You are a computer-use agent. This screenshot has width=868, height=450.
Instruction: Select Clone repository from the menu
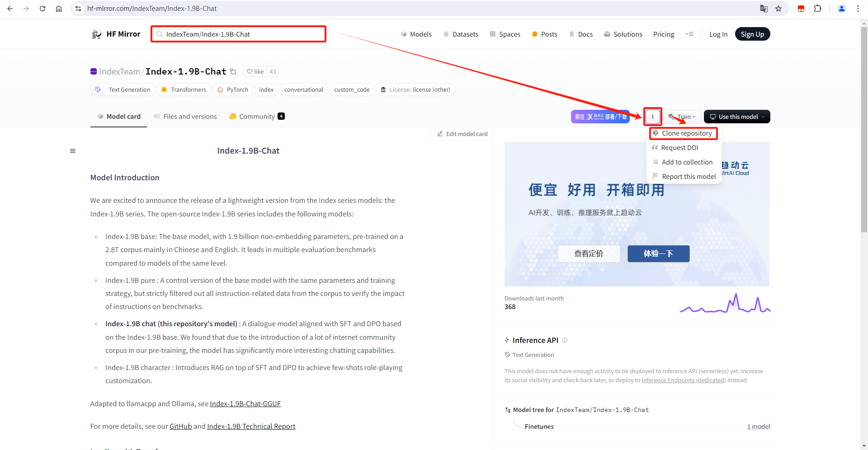coord(684,133)
